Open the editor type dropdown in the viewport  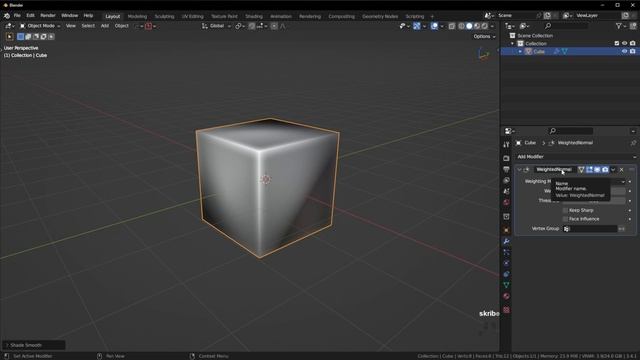[10, 26]
